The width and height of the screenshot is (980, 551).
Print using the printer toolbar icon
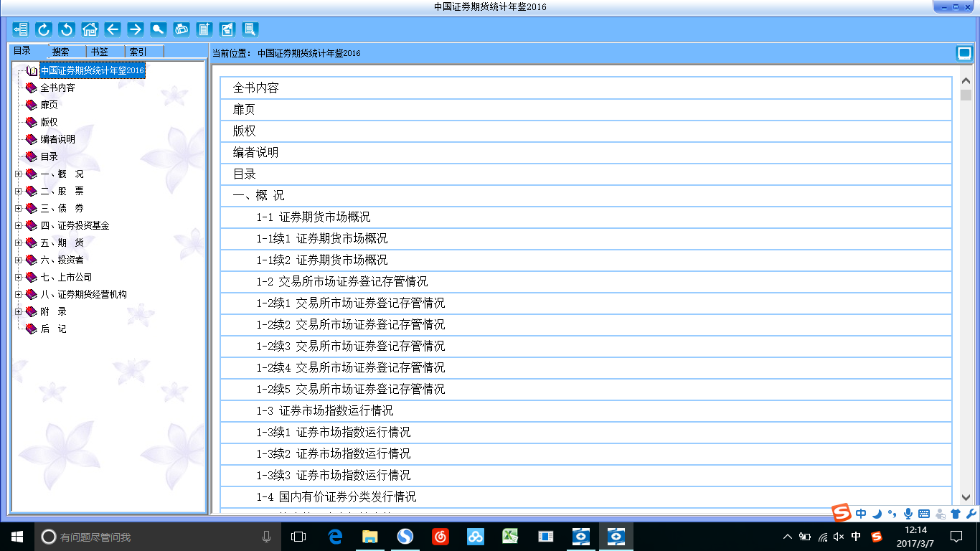182,29
